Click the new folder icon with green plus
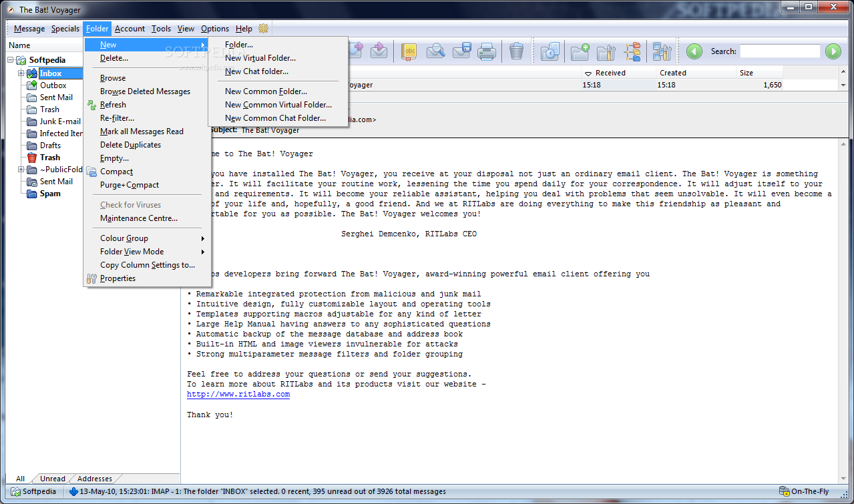The image size is (854, 504). coord(580,51)
